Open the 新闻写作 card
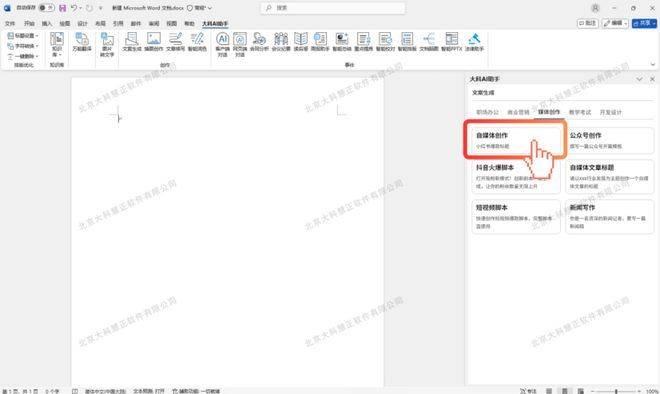Viewport: 660px width, 394px height. tap(609, 216)
